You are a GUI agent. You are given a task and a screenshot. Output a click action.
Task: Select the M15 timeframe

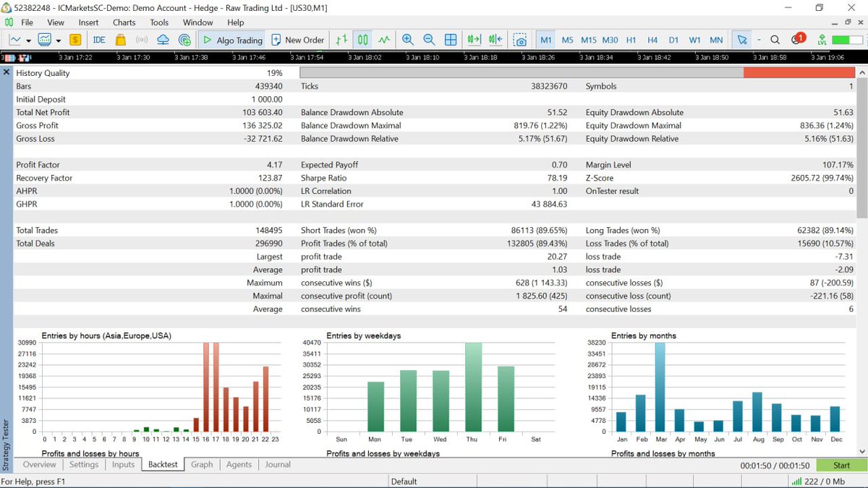tap(589, 40)
